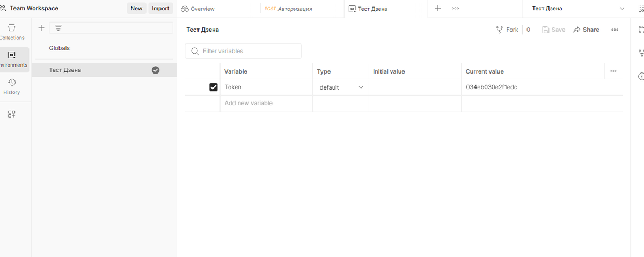Image resolution: width=644 pixels, height=257 pixels.
Task: Click the Current value column header
Action: (x=485, y=71)
